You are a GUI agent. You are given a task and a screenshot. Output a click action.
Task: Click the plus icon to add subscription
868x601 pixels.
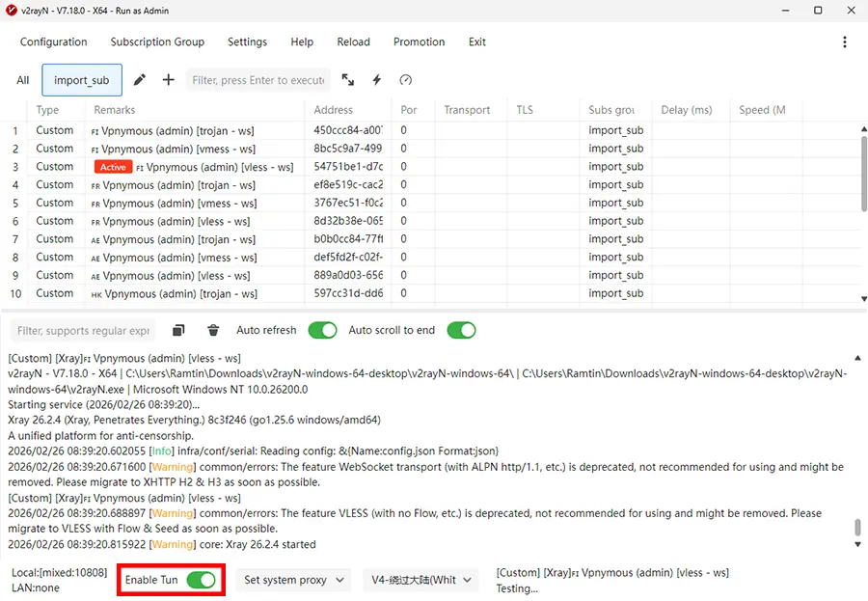click(167, 80)
